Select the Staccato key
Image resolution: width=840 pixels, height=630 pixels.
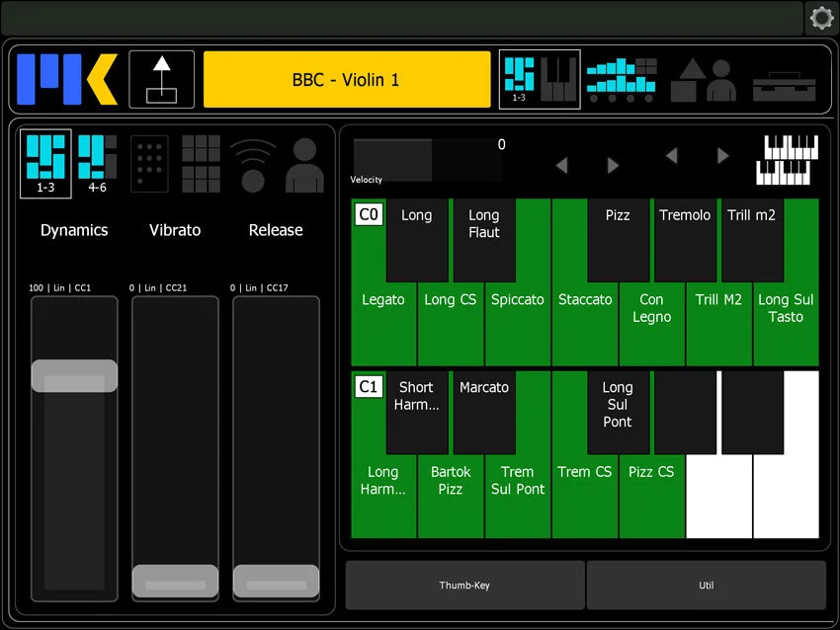585,324
